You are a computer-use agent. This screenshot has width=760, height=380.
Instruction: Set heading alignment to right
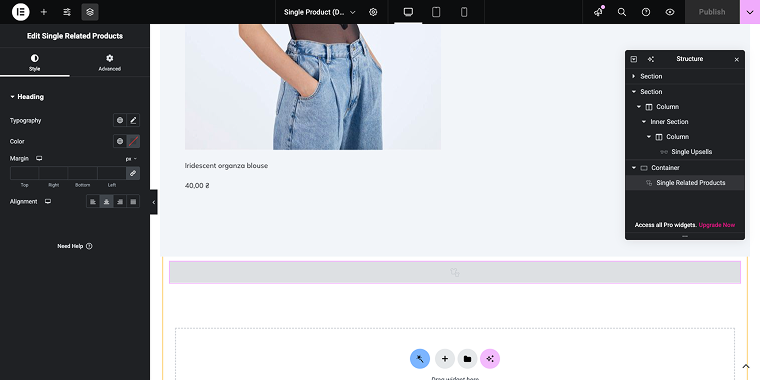pyautogui.click(x=120, y=202)
